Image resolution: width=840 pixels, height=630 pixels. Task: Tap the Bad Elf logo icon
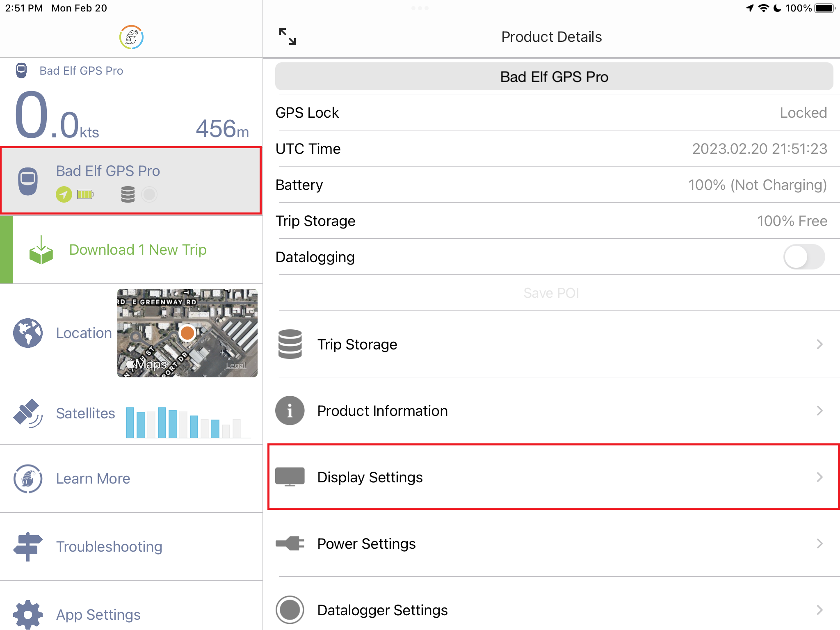coord(131,37)
